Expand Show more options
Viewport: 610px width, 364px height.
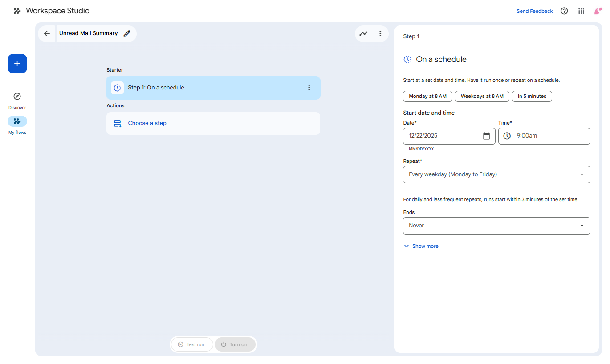pyautogui.click(x=421, y=246)
